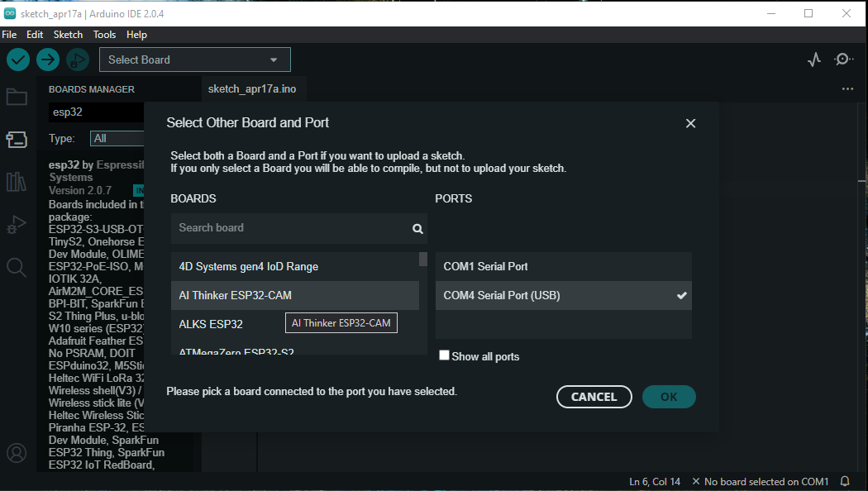
Task: Click the boards list scrollbar thumb
Action: coord(423,259)
